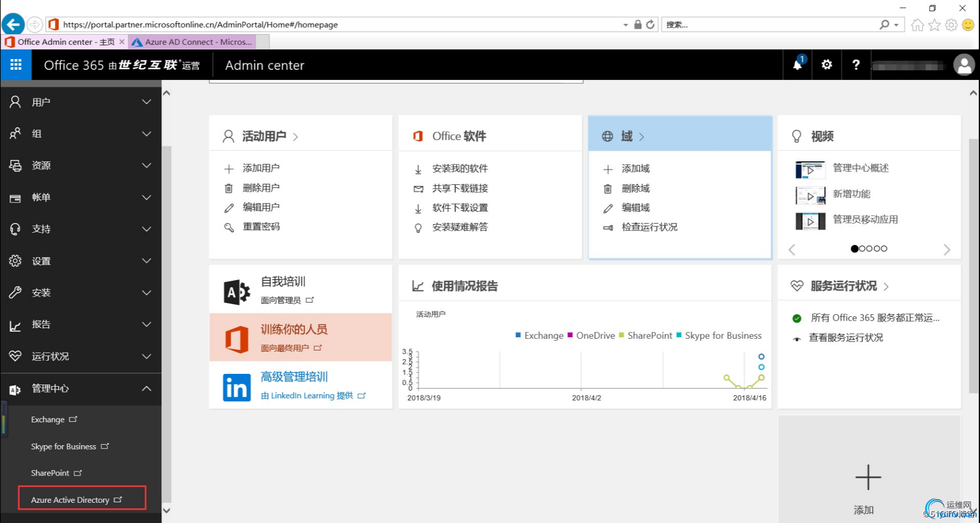Open SharePoint admin center
This screenshot has height=523, width=980.
(x=56, y=473)
